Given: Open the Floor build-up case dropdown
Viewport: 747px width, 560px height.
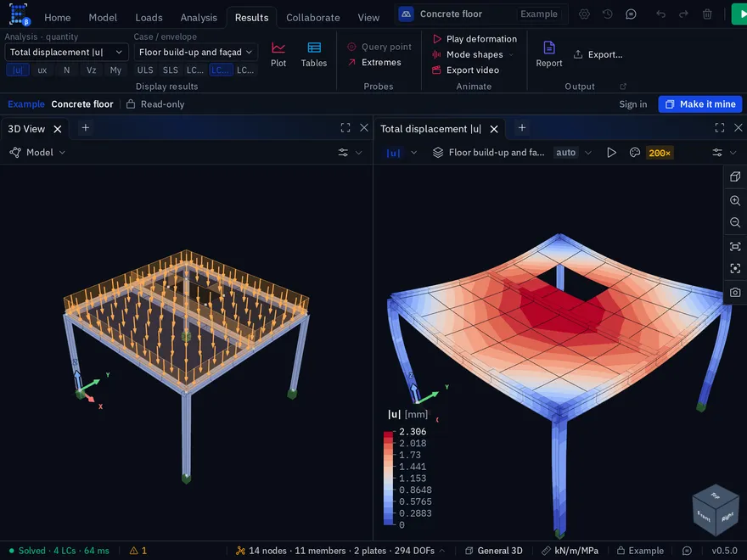Looking at the screenshot, I should pyautogui.click(x=196, y=52).
